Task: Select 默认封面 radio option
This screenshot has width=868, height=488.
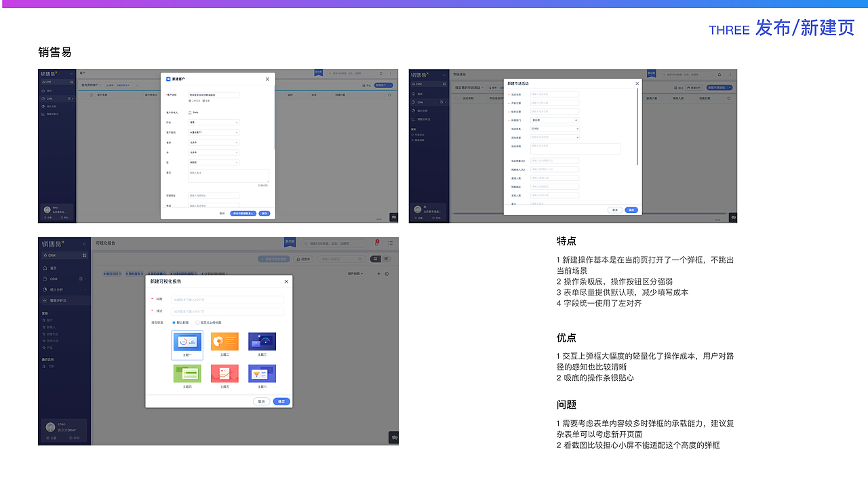Action: click(x=180, y=323)
